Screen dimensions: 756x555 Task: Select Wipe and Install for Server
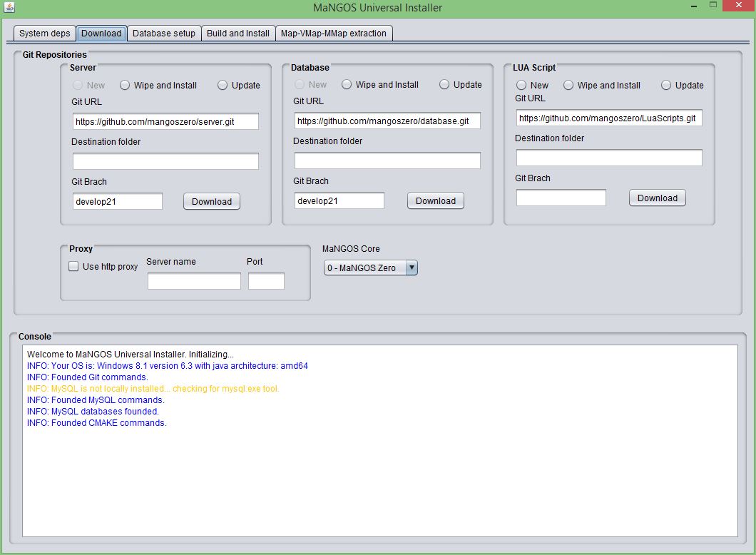point(158,86)
